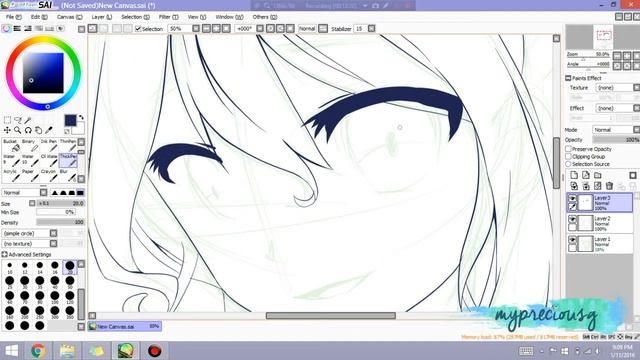Open the Window menu
640x360 pixels.
[229, 17]
